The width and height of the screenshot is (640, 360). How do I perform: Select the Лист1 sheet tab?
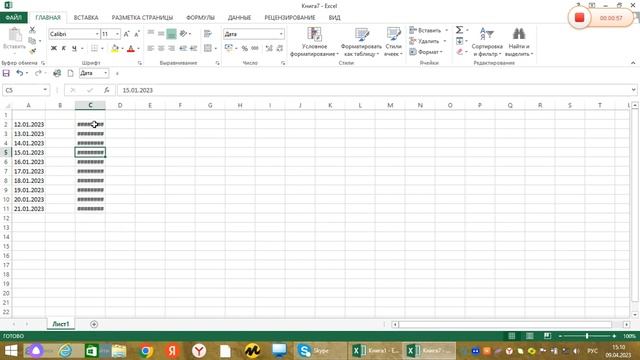point(61,324)
